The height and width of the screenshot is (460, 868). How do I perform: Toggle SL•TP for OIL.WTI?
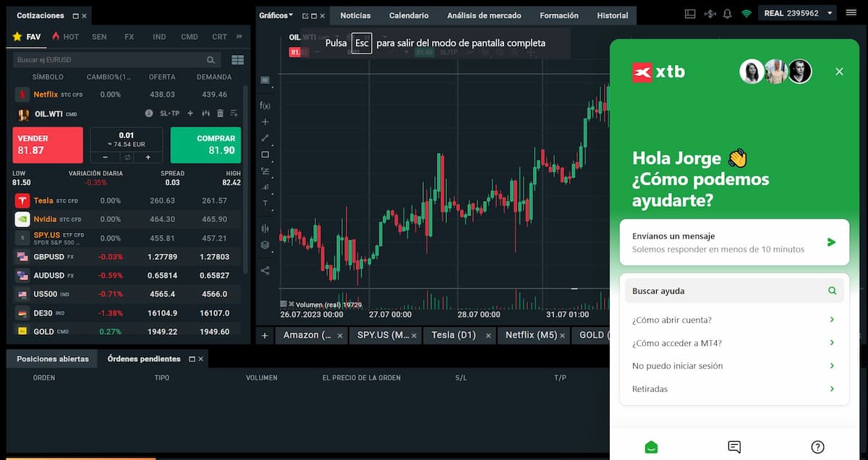pyautogui.click(x=170, y=114)
